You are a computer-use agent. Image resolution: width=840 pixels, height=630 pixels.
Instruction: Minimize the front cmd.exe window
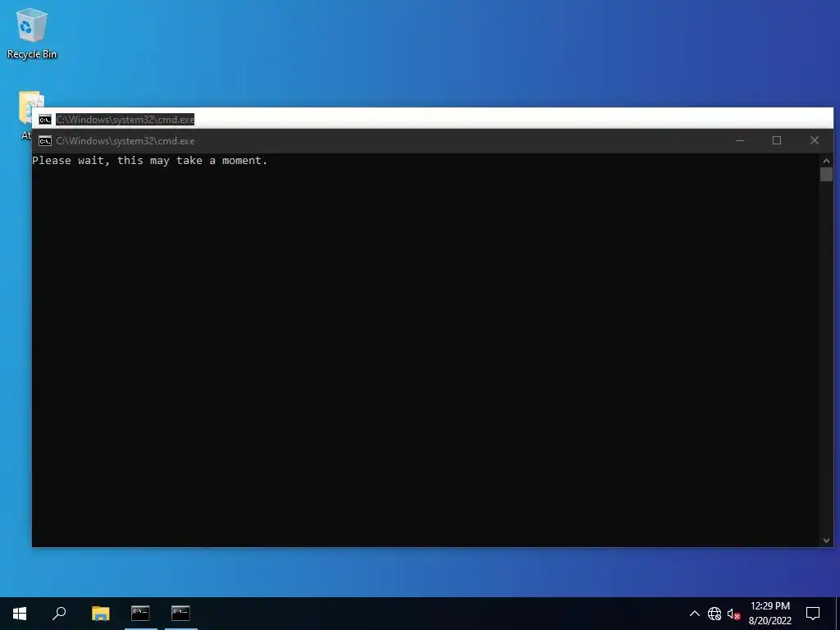(740, 140)
